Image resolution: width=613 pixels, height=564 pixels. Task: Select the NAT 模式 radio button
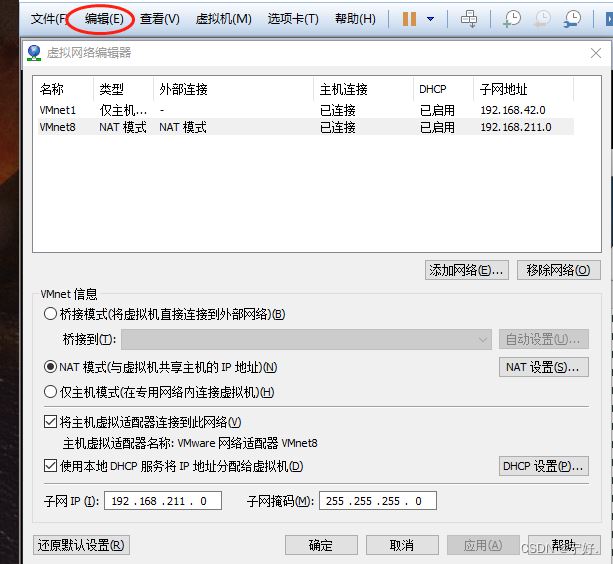(x=50, y=367)
